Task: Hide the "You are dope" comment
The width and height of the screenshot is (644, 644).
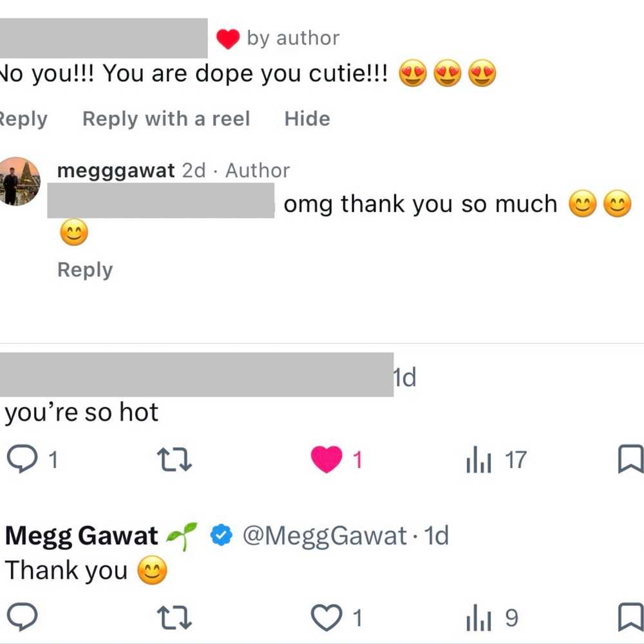Action: coord(307,119)
